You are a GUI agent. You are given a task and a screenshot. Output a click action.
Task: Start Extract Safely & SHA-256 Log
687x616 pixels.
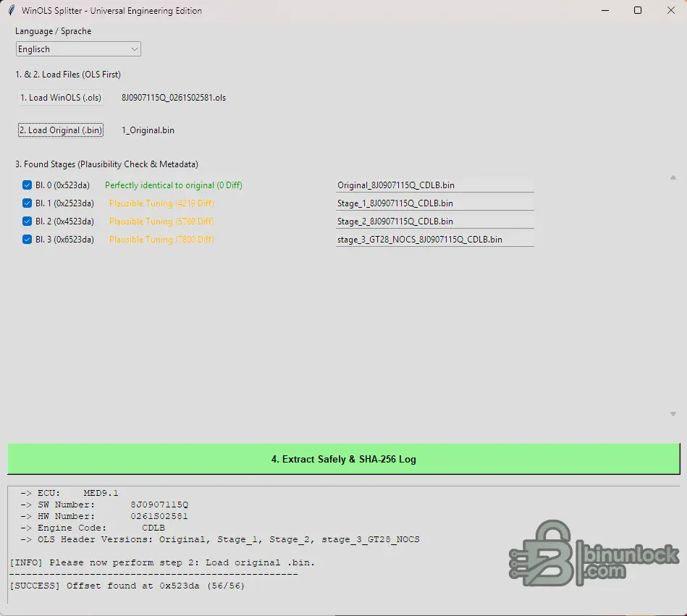[343, 459]
